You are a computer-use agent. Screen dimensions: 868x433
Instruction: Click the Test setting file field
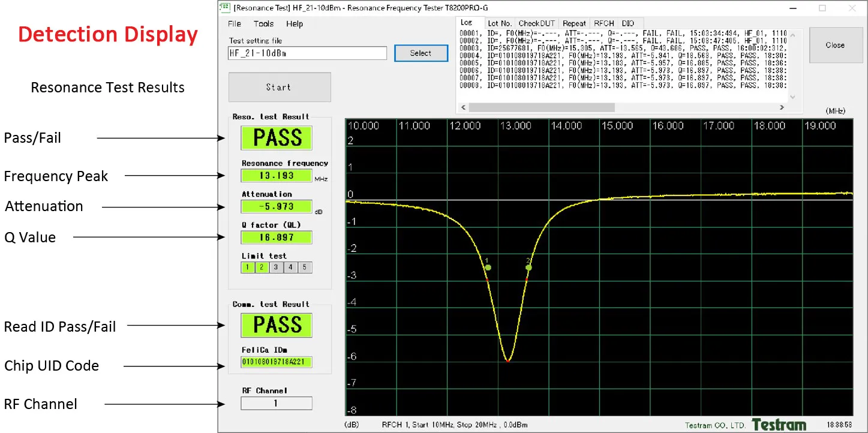[x=307, y=53]
